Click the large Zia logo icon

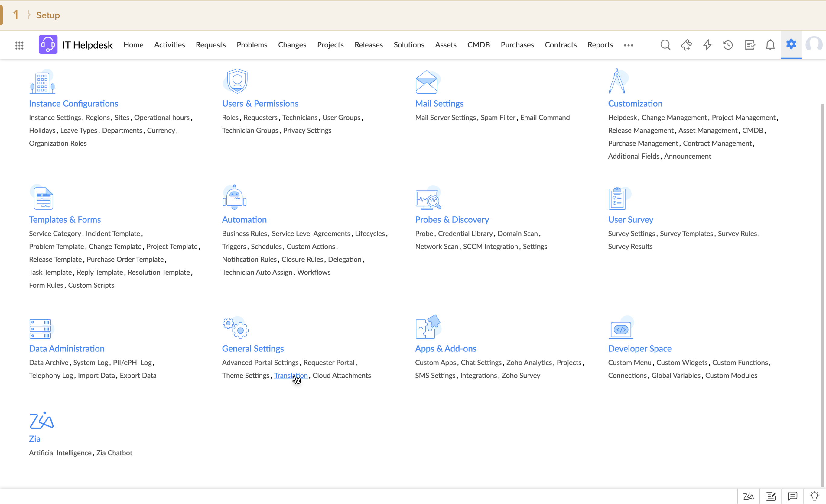(x=41, y=421)
